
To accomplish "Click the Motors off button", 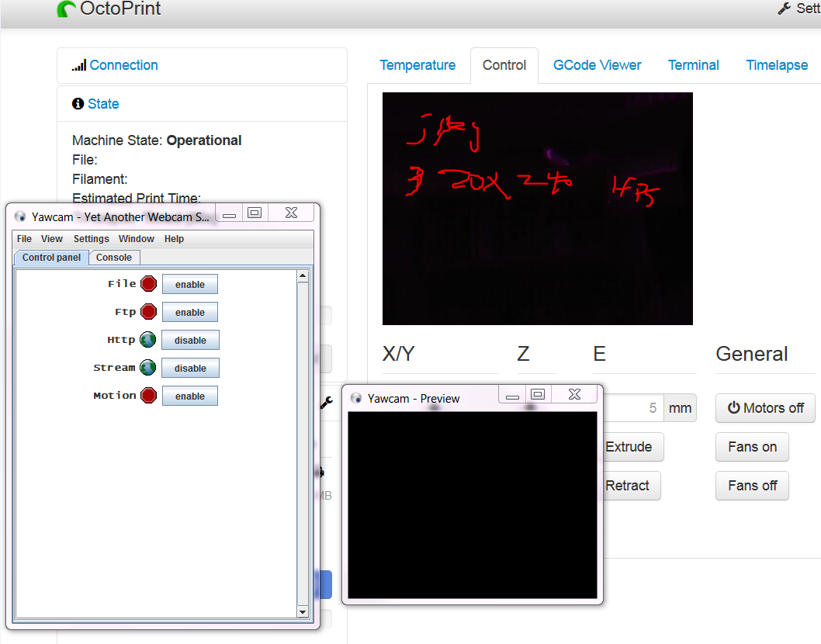I will [765, 408].
